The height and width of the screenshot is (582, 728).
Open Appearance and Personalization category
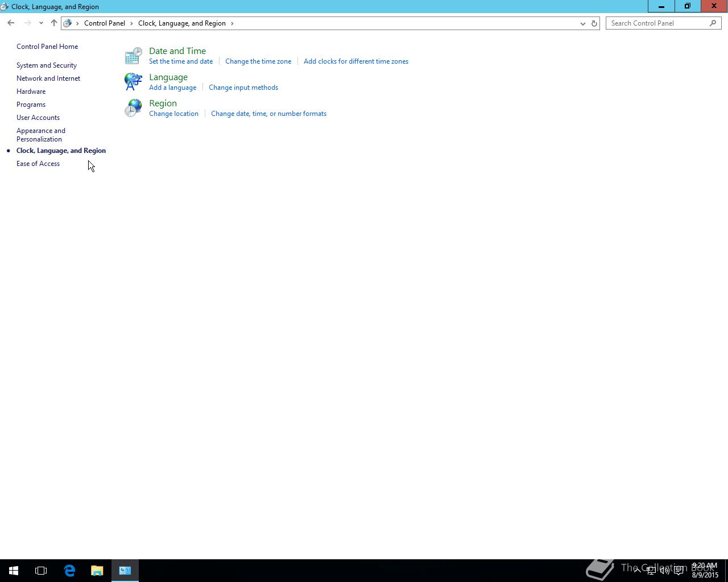[41, 135]
